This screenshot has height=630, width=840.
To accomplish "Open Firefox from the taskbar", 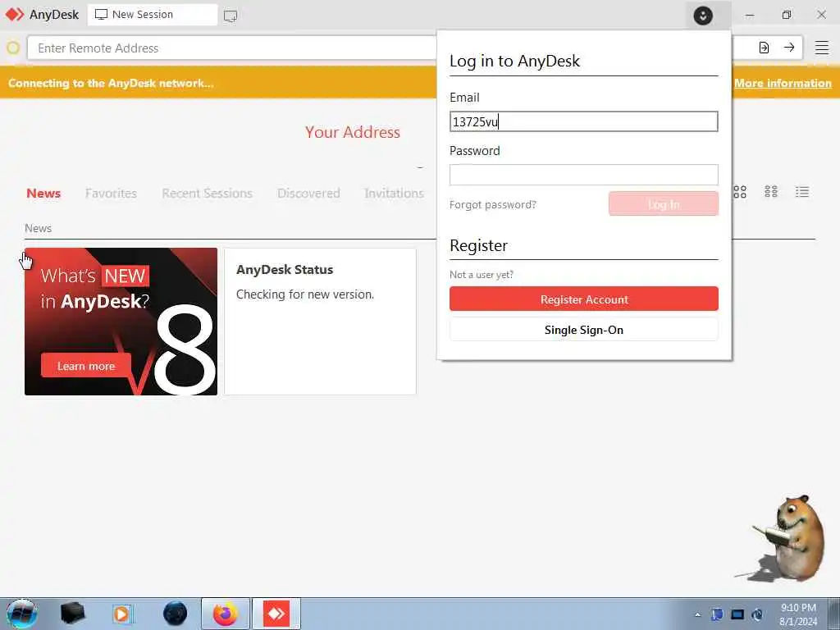I will point(226,614).
